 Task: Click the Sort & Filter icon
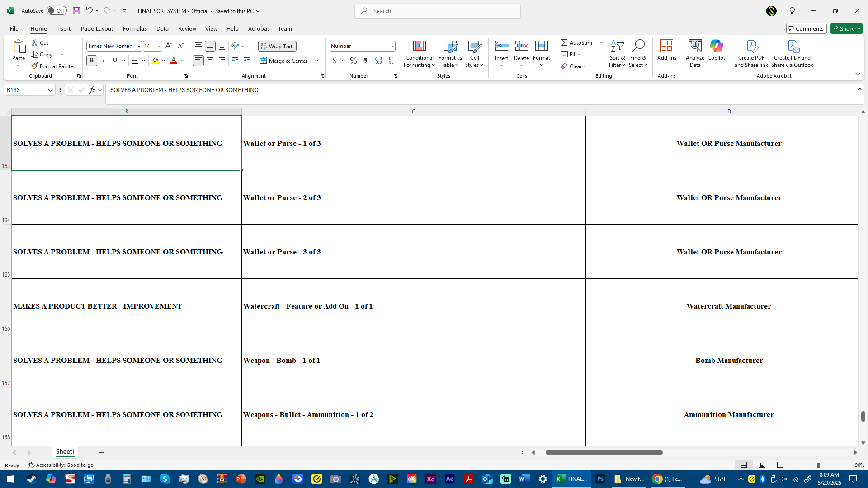tap(617, 54)
